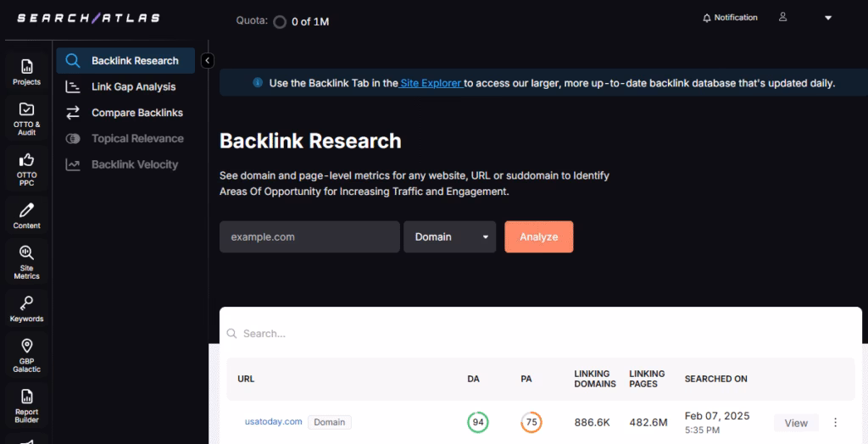The height and width of the screenshot is (444, 868).
Task: Follow the Site Explorer link
Action: [x=431, y=83]
